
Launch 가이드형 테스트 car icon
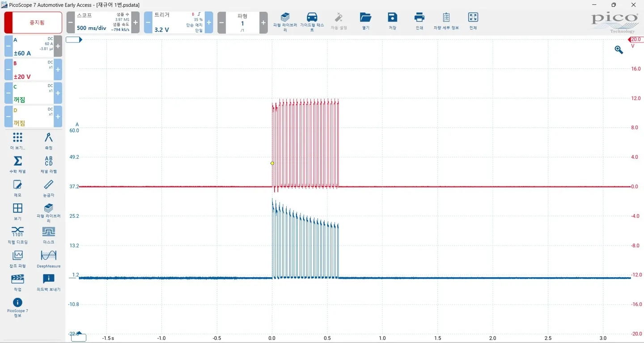[312, 21]
